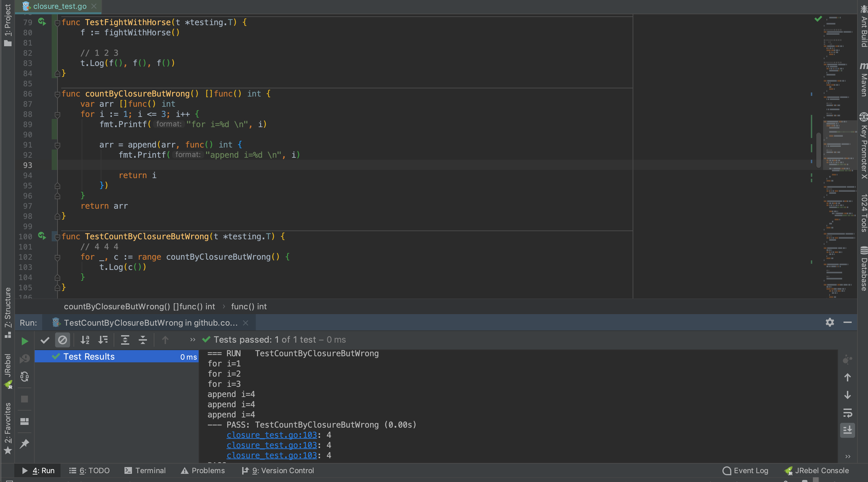Collapse the countByClosureButWrong function fold

click(57, 94)
